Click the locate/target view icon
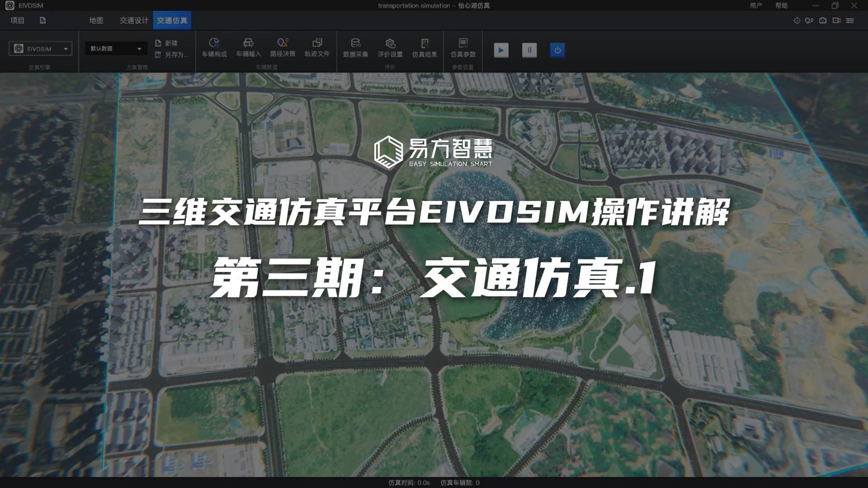868x488 pixels. 797,20
